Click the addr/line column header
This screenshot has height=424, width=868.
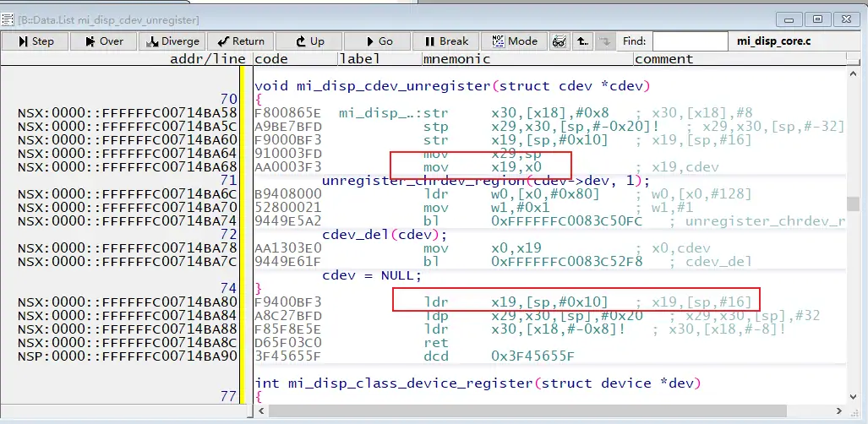point(207,59)
